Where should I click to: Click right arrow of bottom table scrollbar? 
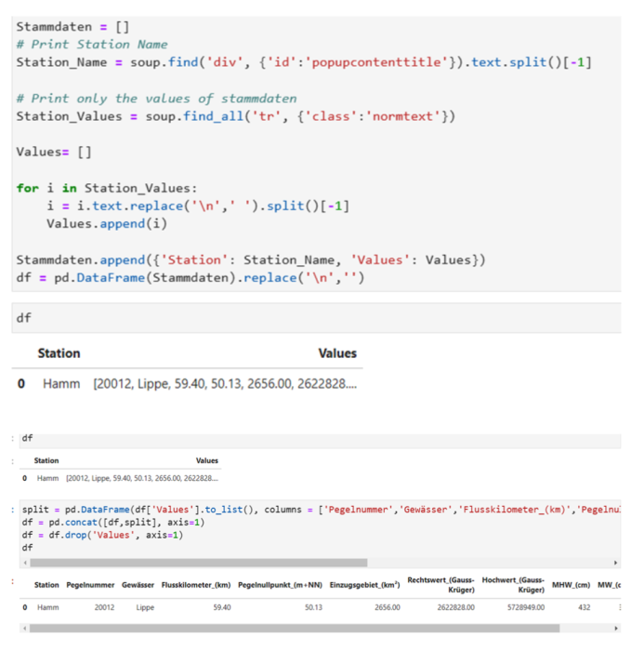[614, 628]
